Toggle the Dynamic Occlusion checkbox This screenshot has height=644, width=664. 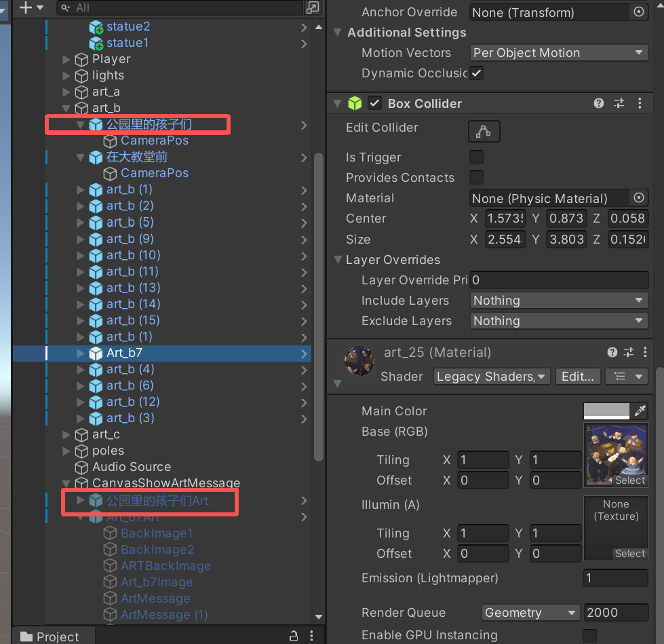click(x=476, y=73)
